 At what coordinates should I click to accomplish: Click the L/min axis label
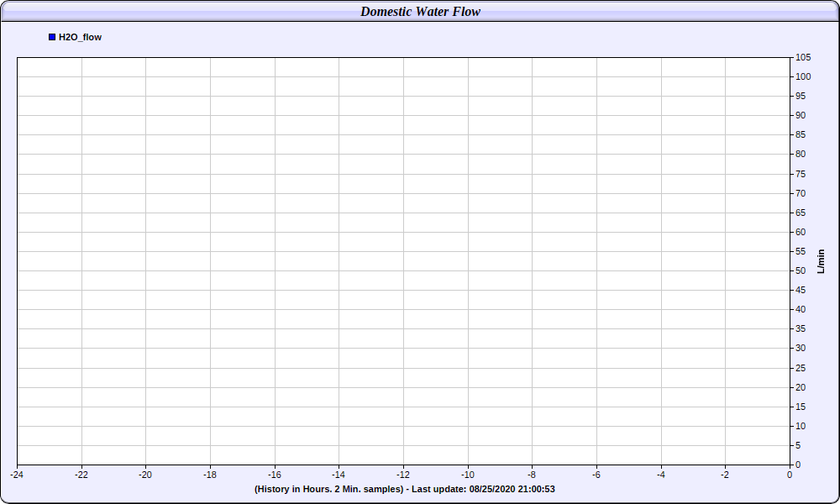point(821,261)
